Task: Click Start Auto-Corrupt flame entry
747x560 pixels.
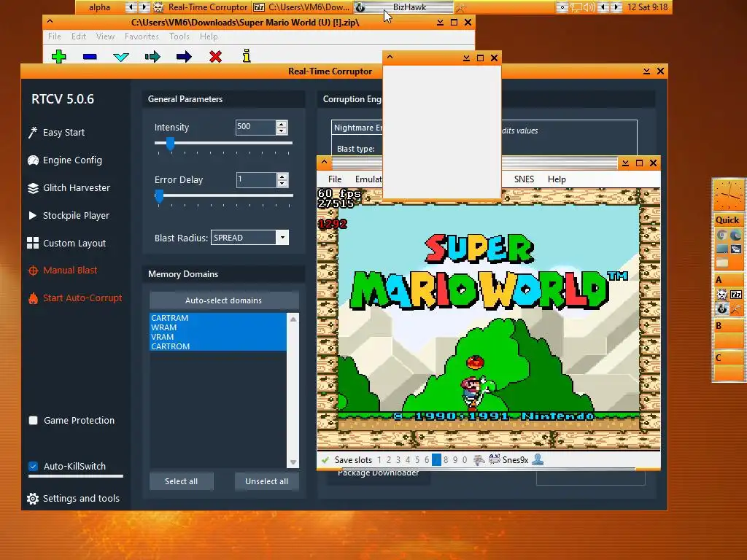Action: (x=75, y=298)
